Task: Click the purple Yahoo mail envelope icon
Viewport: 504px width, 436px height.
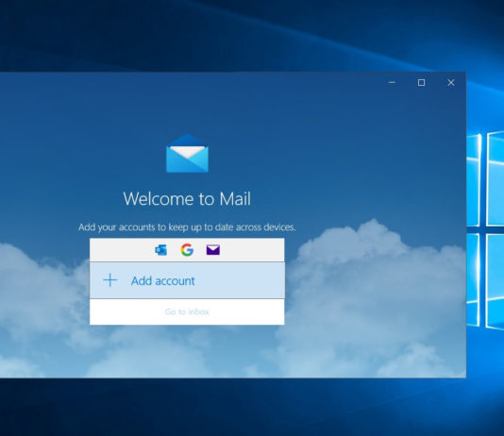Action: point(213,250)
